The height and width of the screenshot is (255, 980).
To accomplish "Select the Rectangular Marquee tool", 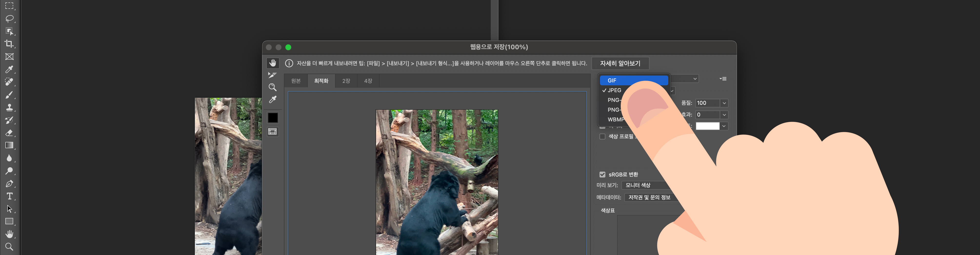I will tap(9, 6).
